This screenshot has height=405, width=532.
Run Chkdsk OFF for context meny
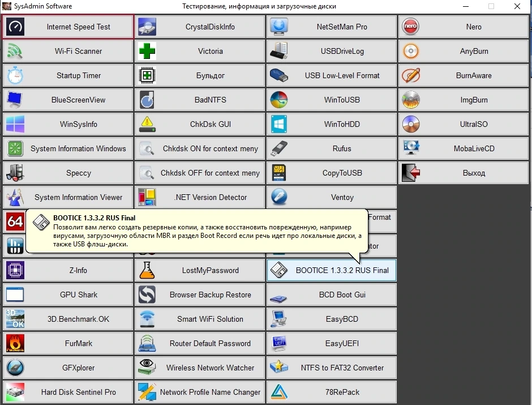[200, 173]
